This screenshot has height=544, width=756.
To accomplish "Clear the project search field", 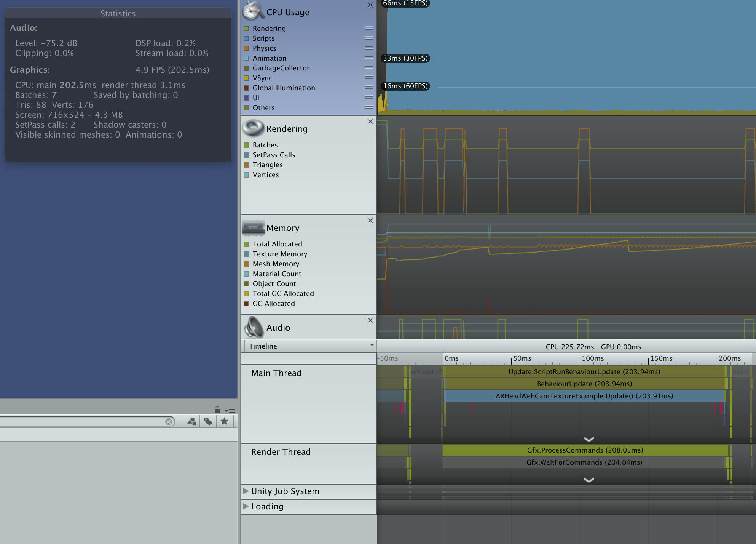I will tap(169, 422).
